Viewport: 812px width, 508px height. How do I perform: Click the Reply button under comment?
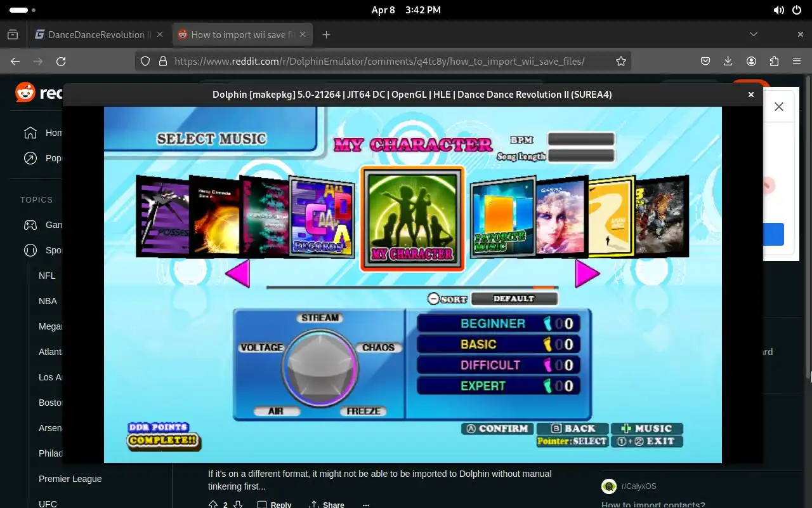tap(275, 505)
